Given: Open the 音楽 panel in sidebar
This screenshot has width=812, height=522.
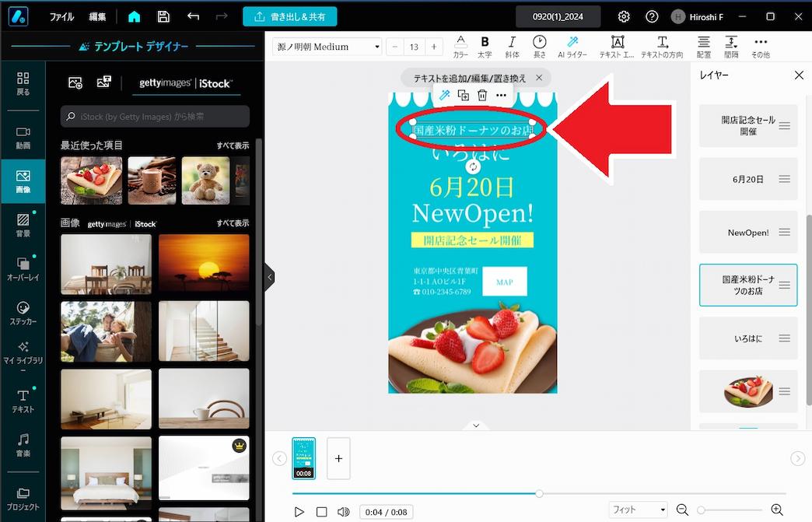Looking at the screenshot, I should (23, 443).
